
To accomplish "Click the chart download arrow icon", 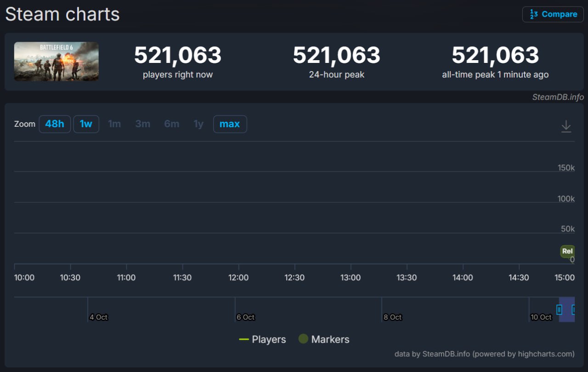I will (566, 126).
